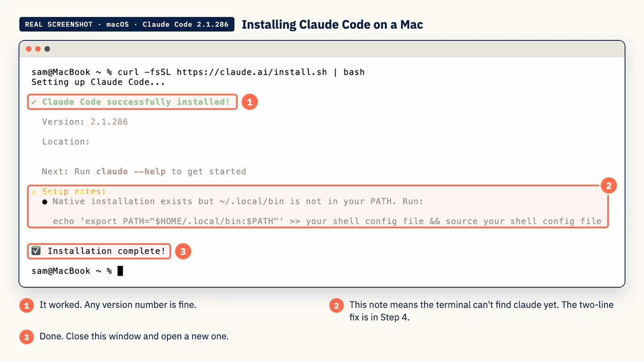644x362 pixels.
Task: Click the 'REAL SCREENSHOT · macOS' badge
Action: click(127, 24)
